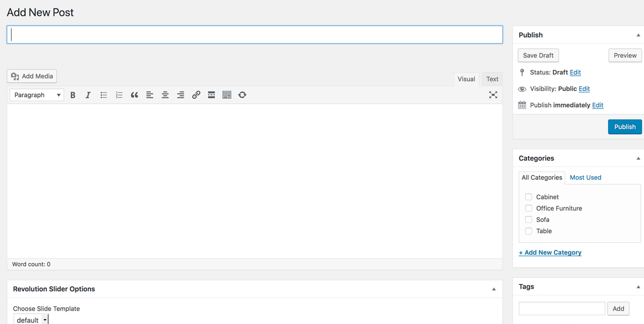
Task: Collapse the Tags panel
Action: [x=638, y=287]
